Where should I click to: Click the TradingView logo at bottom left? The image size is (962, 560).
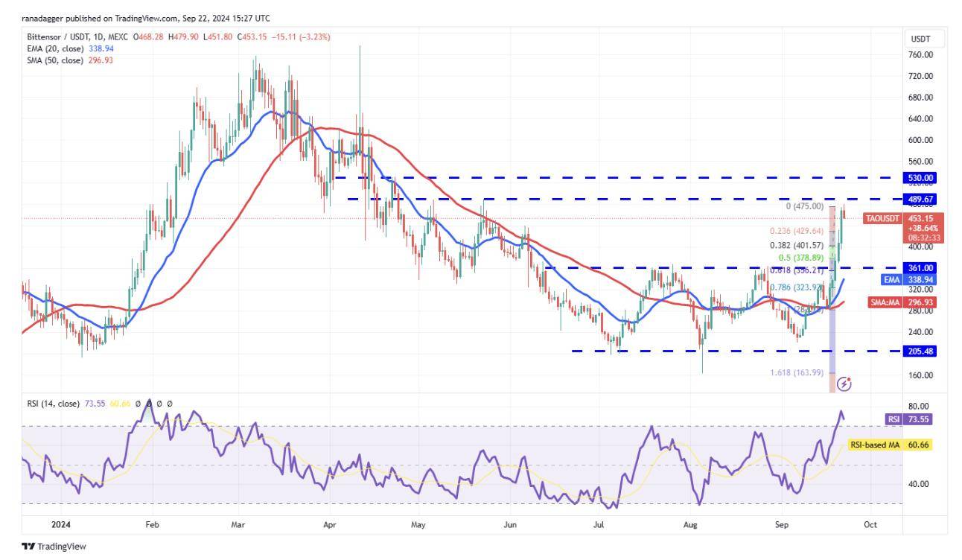(54, 547)
